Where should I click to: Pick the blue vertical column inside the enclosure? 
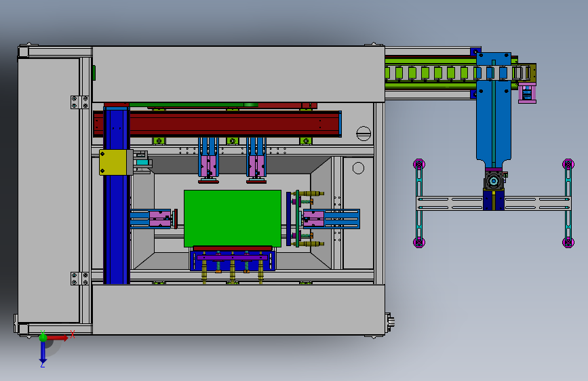click(x=117, y=228)
